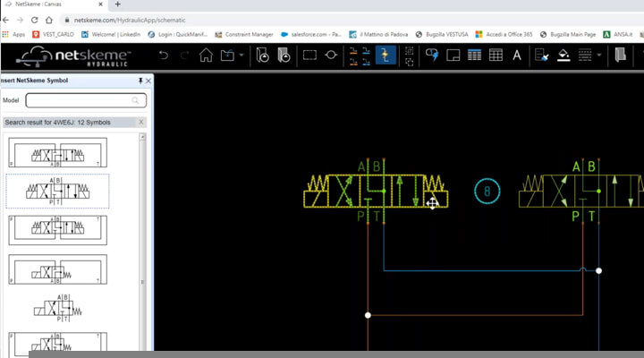Select the text tool letter A

coord(517,55)
